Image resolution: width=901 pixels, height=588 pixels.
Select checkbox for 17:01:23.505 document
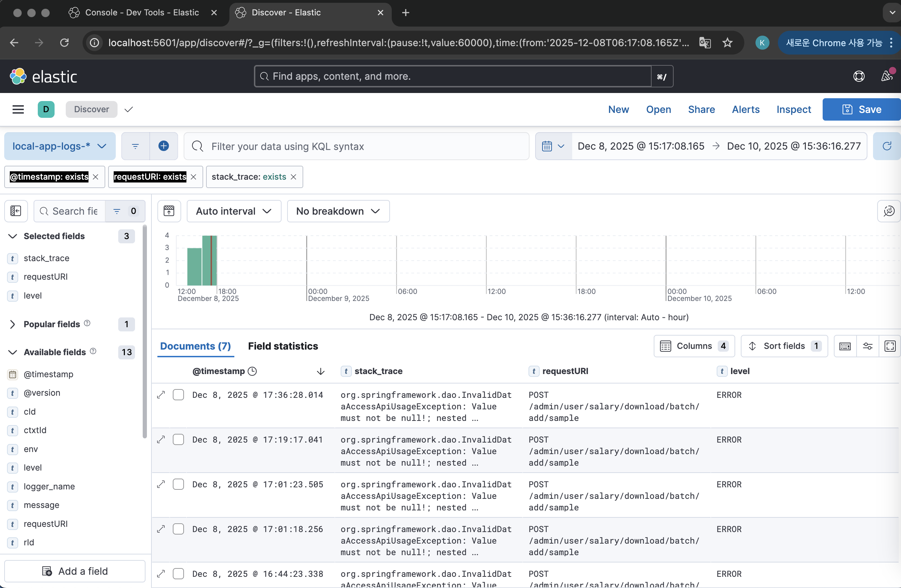pyautogui.click(x=178, y=484)
